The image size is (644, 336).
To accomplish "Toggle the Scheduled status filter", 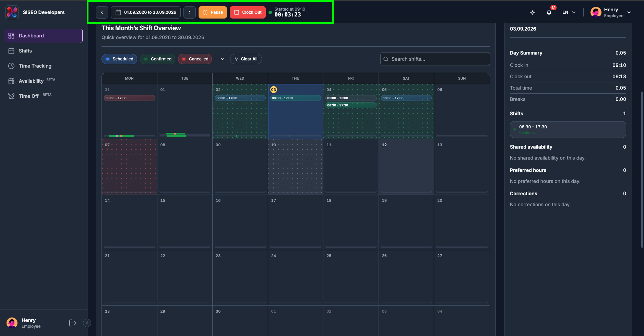I will pyautogui.click(x=119, y=59).
